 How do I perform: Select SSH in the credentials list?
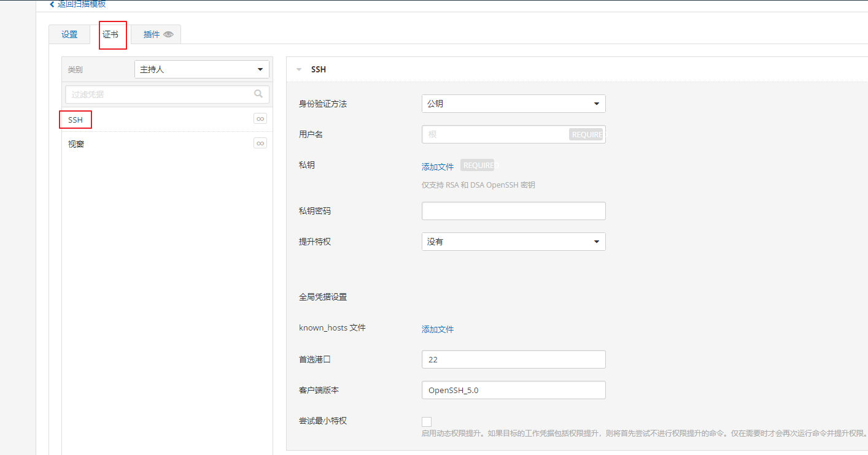coord(76,120)
